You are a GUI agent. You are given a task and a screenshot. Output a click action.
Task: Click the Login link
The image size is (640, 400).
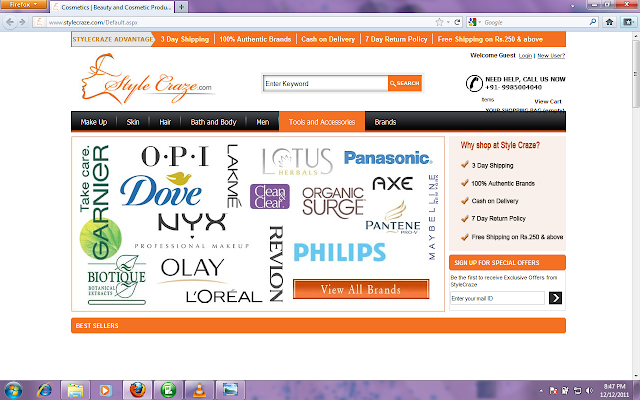(x=525, y=56)
